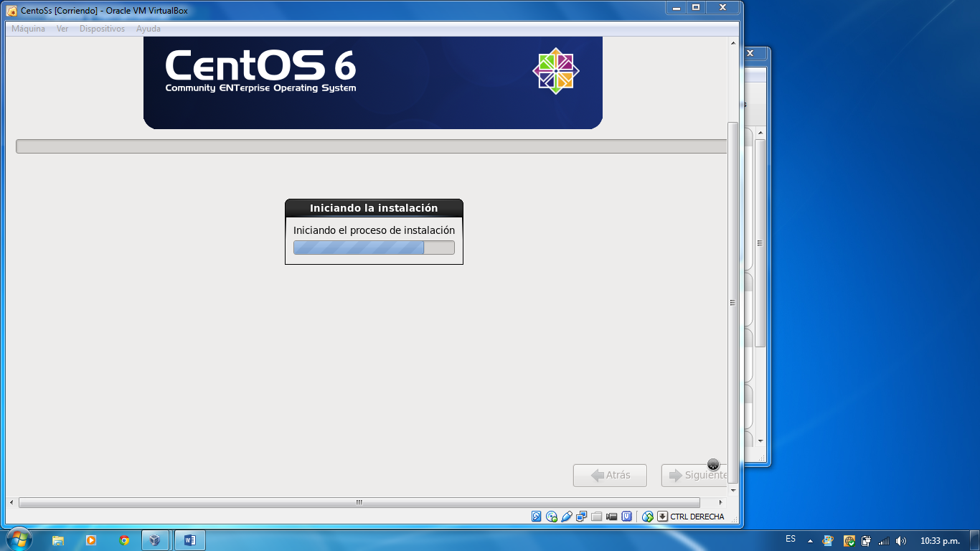Open the Dispositivos menu
Image resolution: width=980 pixels, height=551 pixels.
click(102, 29)
